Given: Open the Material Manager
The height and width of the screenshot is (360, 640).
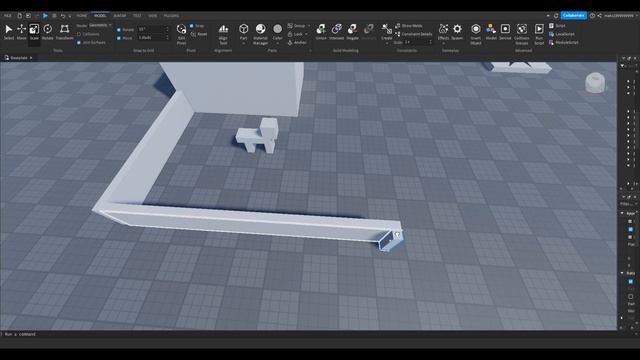Looking at the screenshot, I should coord(260,34).
